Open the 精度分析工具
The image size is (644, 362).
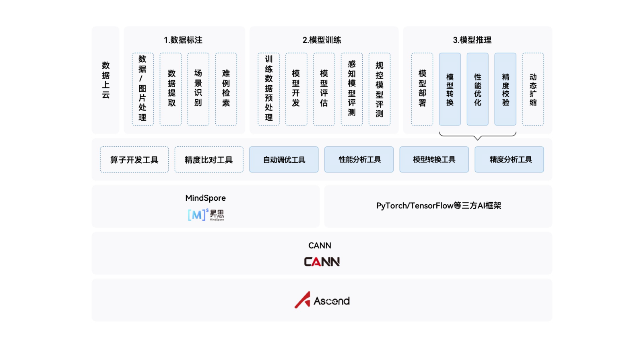coord(509,159)
